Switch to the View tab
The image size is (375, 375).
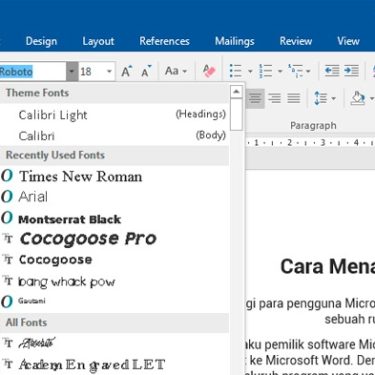click(x=348, y=41)
